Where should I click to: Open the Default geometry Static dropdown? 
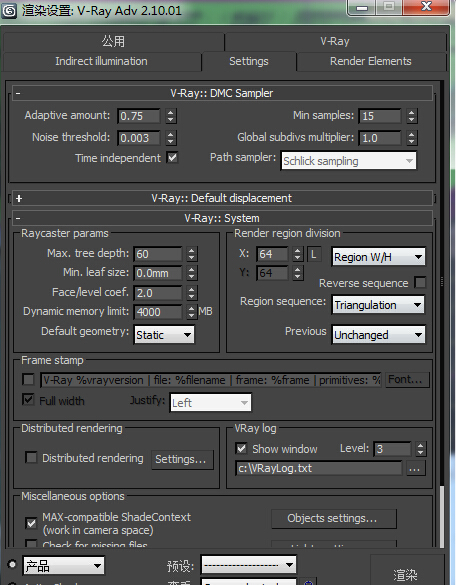pyautogui.click(x=164, y=335)
